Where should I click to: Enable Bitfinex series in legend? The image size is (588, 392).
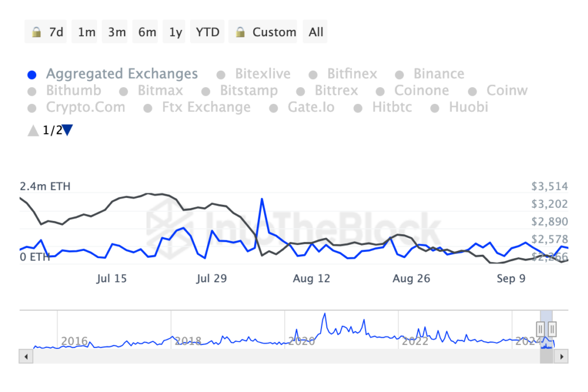[x=343, y=74]
